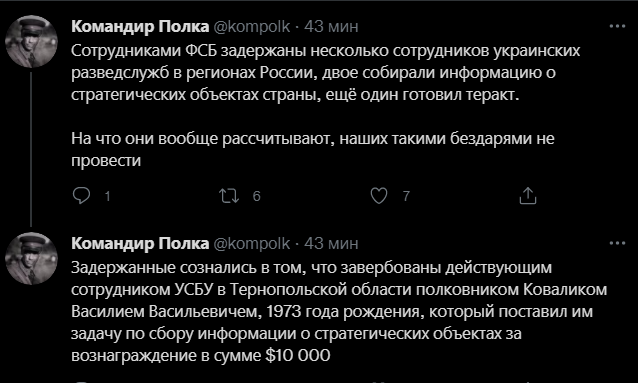638x383 pixels.
Task: Share the first tweet via upload icon
Action: click(528, 196)
